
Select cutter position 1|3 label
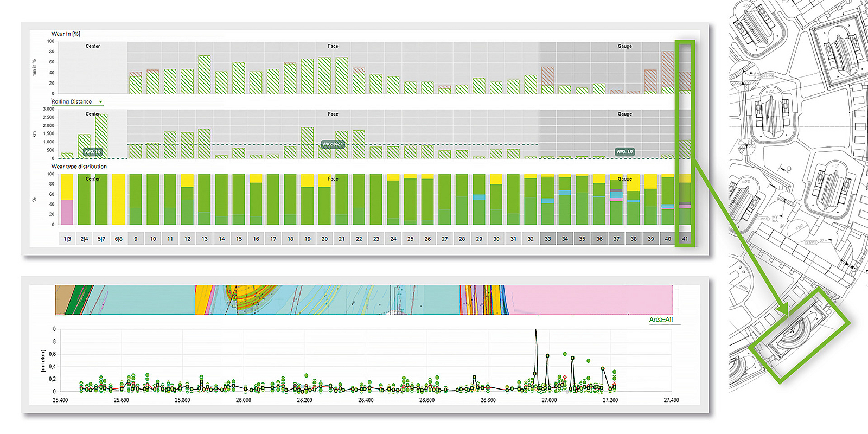pyautogui.click(x=67, y=239)
